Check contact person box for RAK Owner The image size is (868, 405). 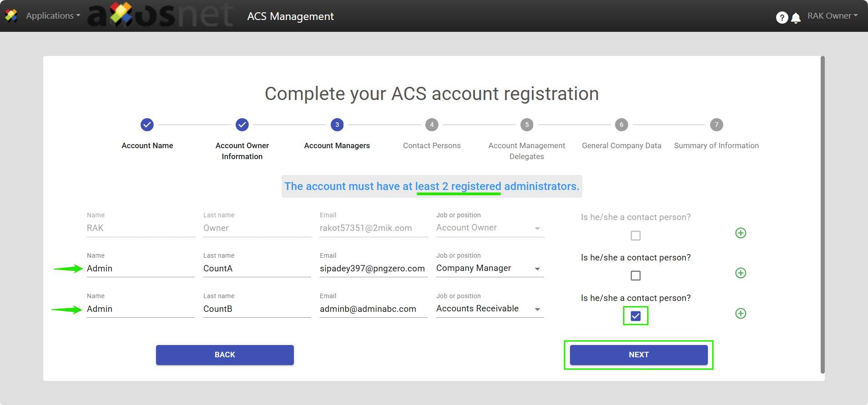(x=636, y=235)
